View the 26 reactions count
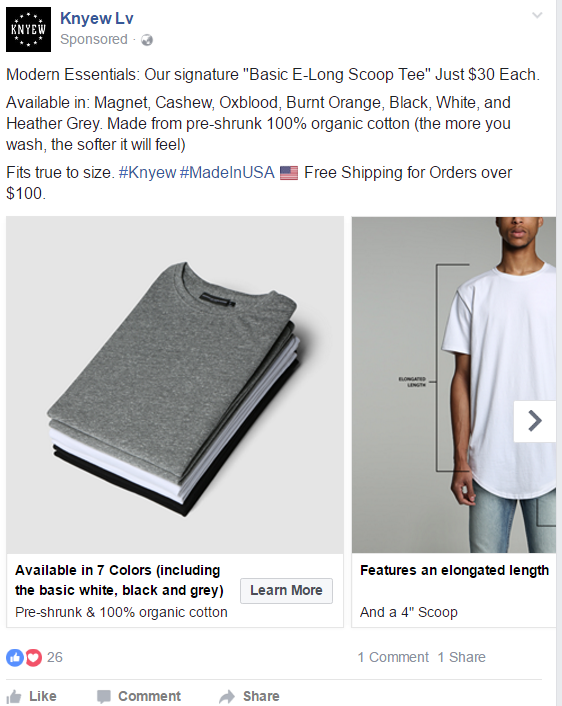The height and width of the screenshot is (706, 562). pos(54,657)
